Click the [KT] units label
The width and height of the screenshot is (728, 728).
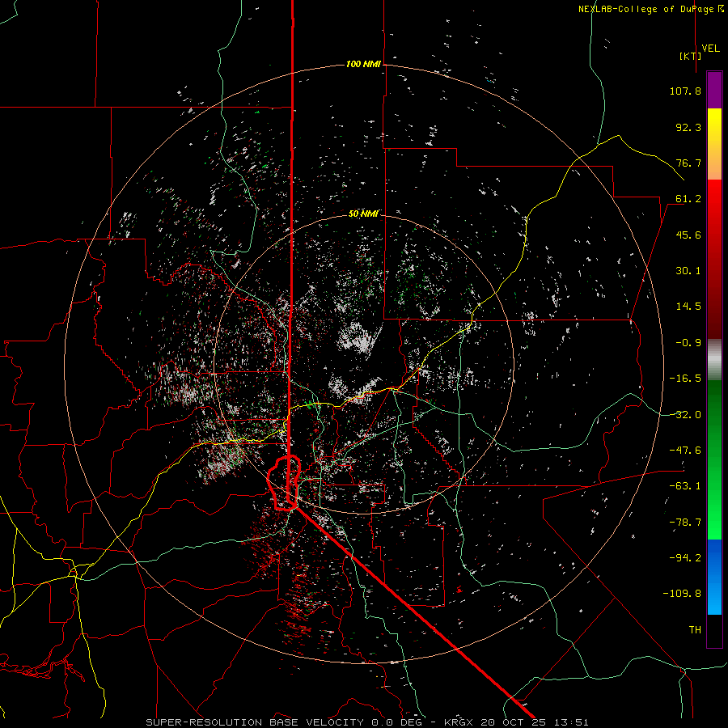(690, 56)
